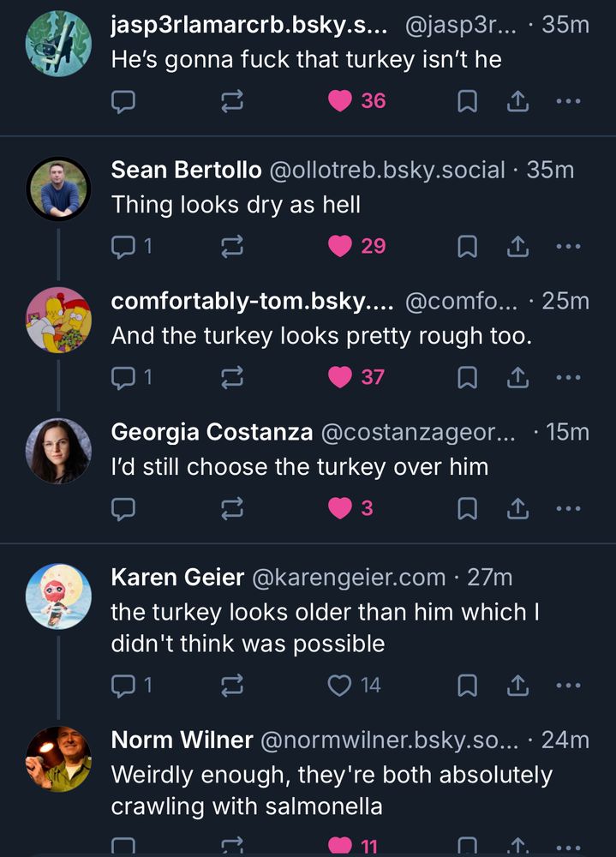The height and width of the screenshot is (857, 616).
Task: Open Norm Wilner's avatar
Action: tap(58, 758)
